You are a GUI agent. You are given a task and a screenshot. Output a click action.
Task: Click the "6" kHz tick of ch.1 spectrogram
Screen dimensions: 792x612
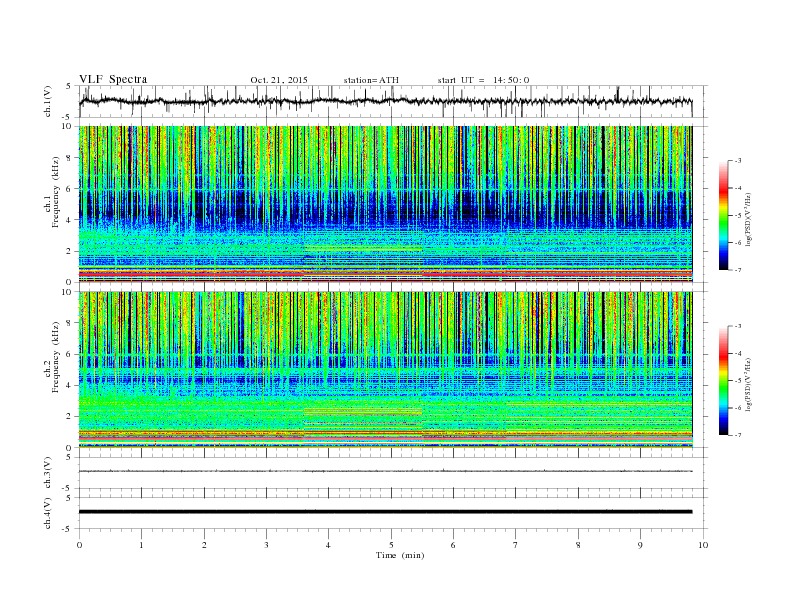[x=70, y=189]
